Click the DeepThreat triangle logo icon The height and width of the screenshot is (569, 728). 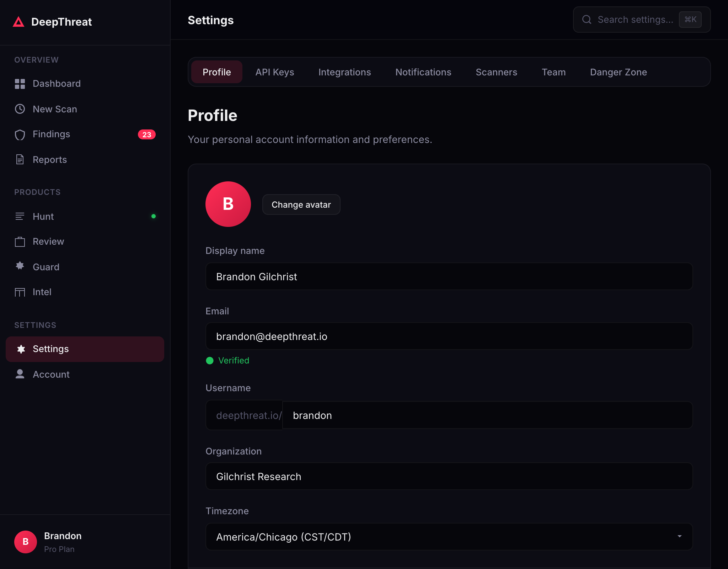click(x=18, y=22)
